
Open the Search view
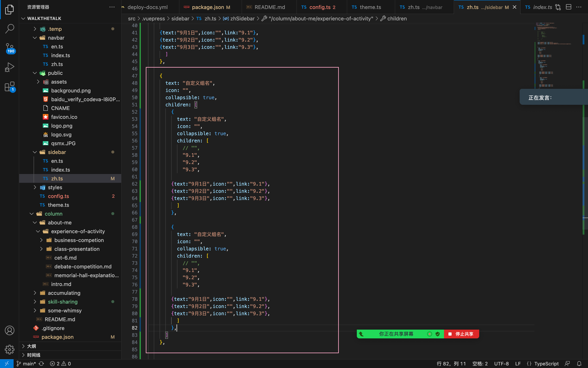(x=9, y=28)
